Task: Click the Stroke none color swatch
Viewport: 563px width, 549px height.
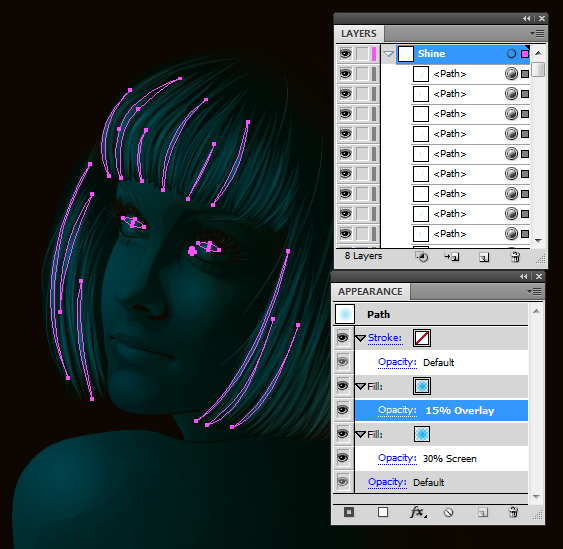Action: [422, 338]
